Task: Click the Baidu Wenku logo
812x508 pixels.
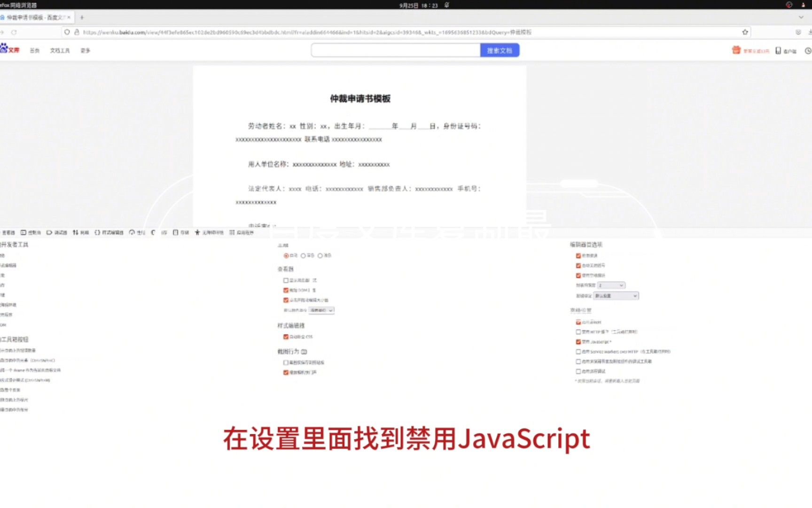Action: click(9, 49)
